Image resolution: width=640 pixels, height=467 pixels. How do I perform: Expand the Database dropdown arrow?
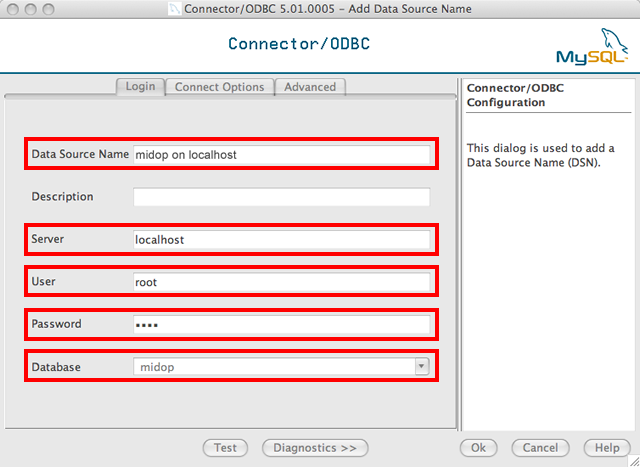click(422, 366)
